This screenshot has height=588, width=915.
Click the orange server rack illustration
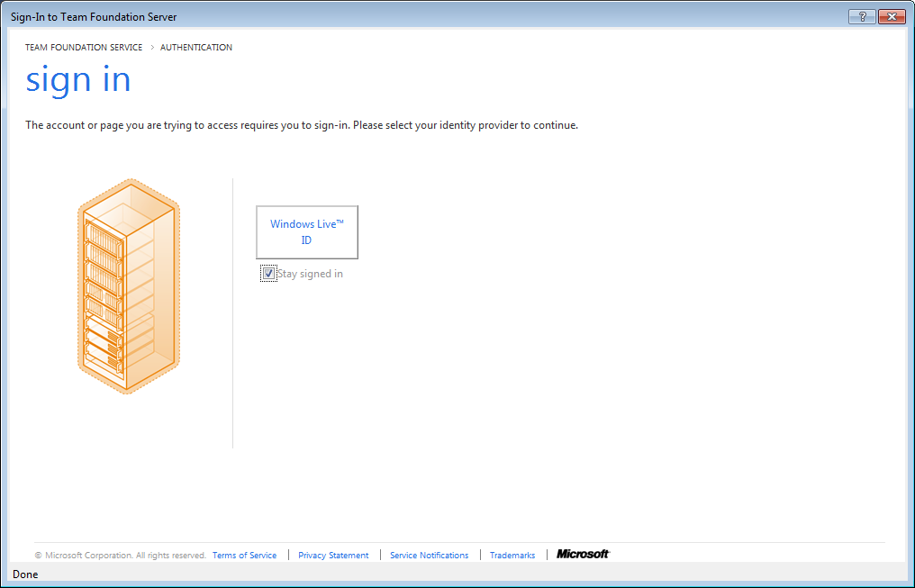coord(128,285)
